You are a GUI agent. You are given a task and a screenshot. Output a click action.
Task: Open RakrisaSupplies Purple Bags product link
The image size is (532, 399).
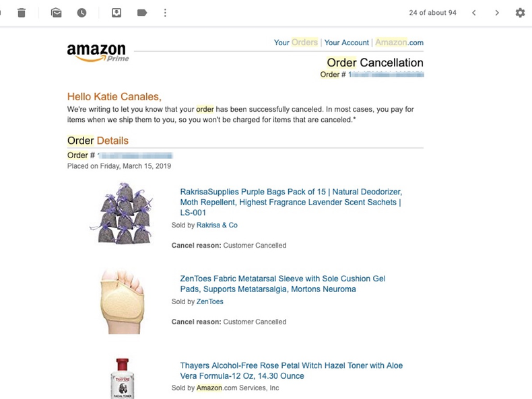290,202
